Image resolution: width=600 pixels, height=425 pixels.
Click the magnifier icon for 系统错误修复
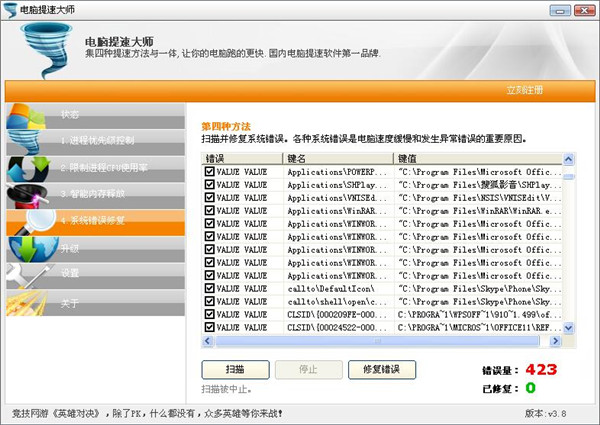click(36, 223)
